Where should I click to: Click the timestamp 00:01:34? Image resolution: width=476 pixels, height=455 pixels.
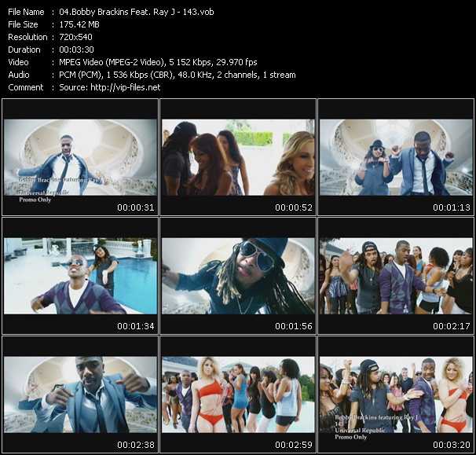pos(136,326)
